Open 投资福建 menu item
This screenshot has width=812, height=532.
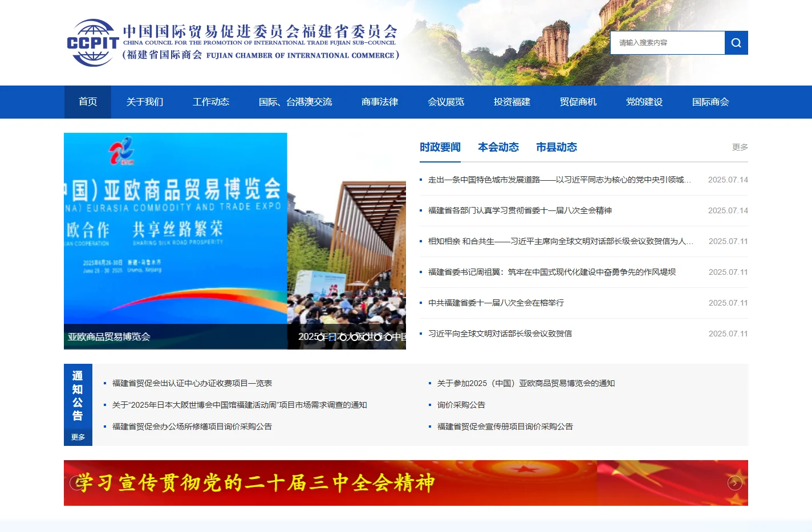[x=512, y=102]
